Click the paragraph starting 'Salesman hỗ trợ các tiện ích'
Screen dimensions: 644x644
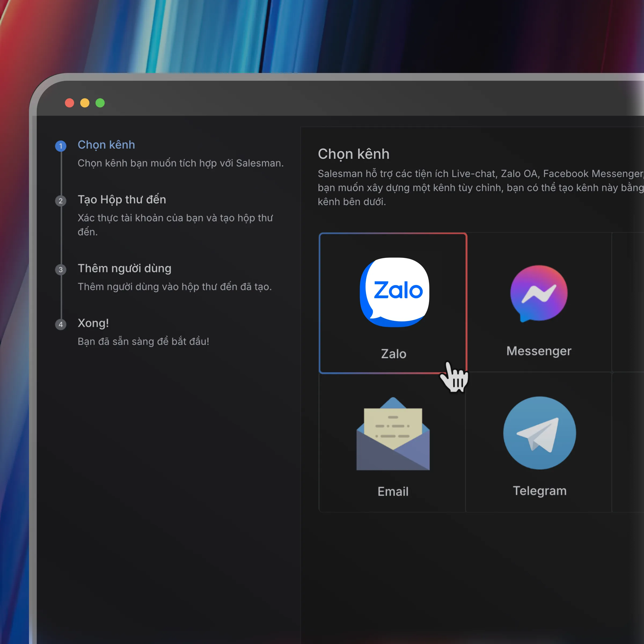pos(481,188)
